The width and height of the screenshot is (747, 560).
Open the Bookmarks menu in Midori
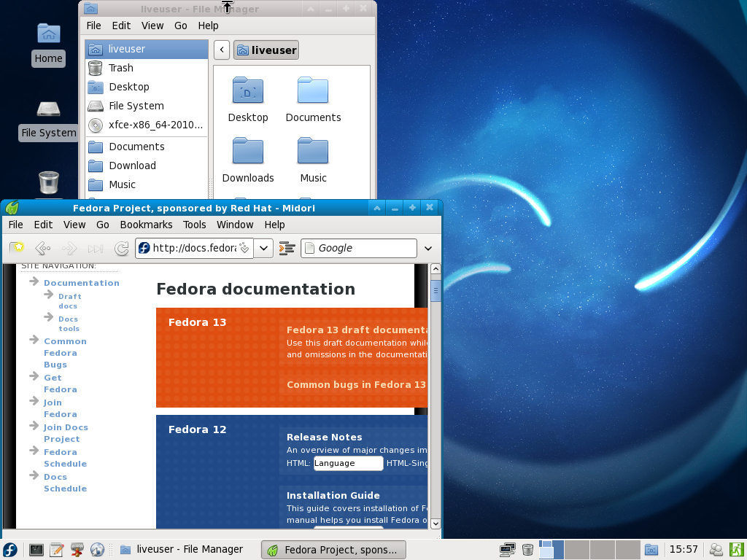(x=146, y=225)
